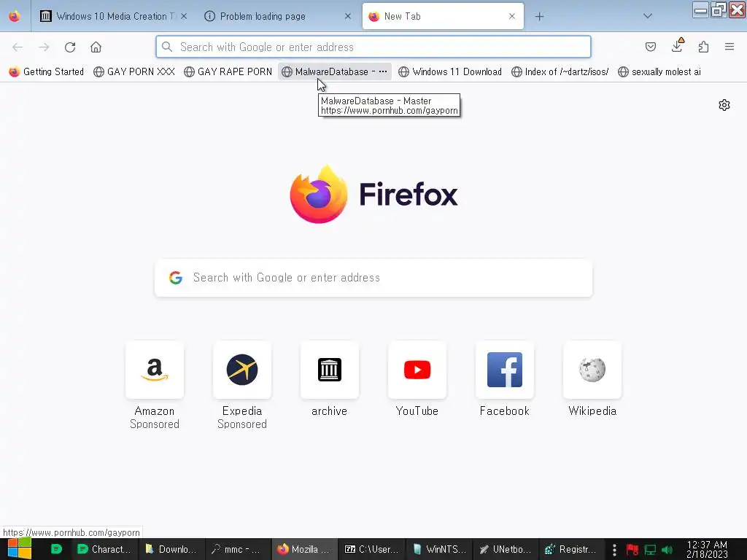Focus the page center search field
The image size is (747, 560).
(373, 278)
